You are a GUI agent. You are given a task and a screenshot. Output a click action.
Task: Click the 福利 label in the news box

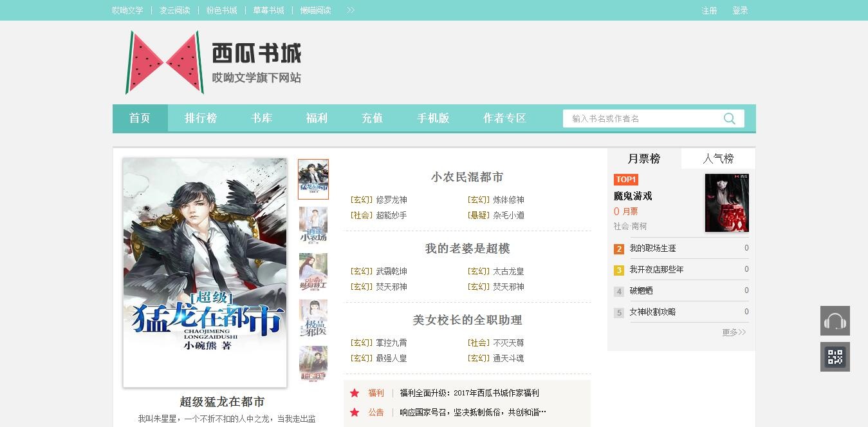pos(376,393)
